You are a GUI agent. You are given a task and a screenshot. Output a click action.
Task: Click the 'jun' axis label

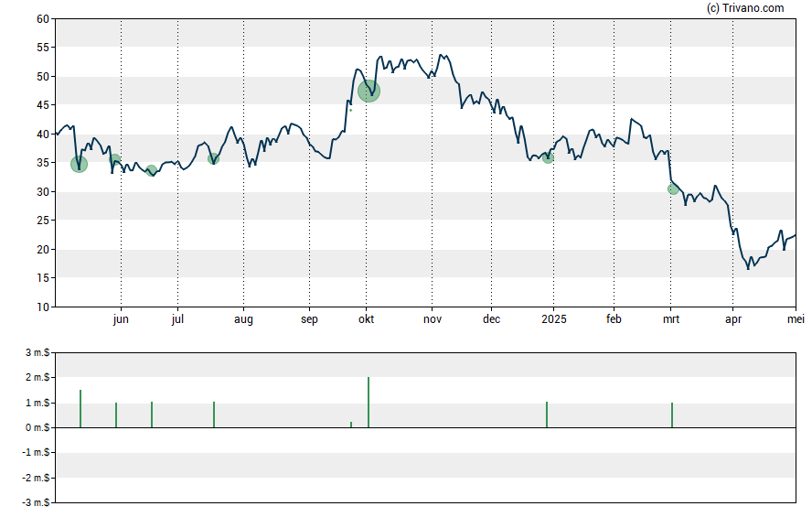(121, 319)
